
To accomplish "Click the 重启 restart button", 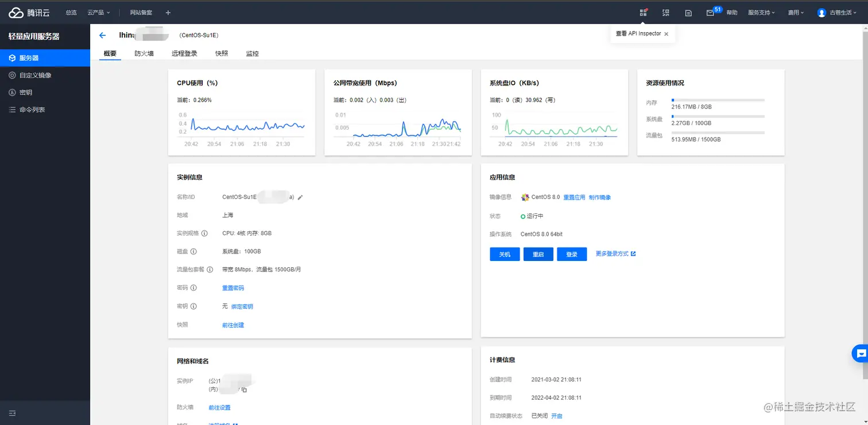I will (x=538, y=254).
